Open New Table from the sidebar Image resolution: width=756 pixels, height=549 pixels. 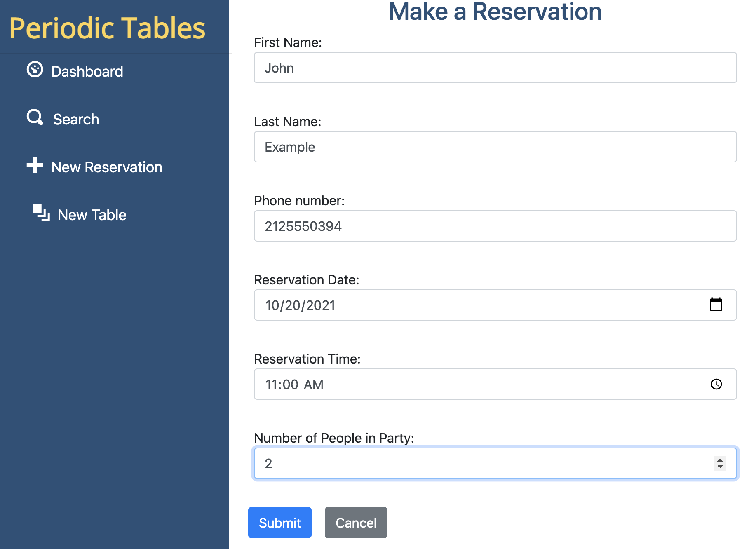click(92, 214)
